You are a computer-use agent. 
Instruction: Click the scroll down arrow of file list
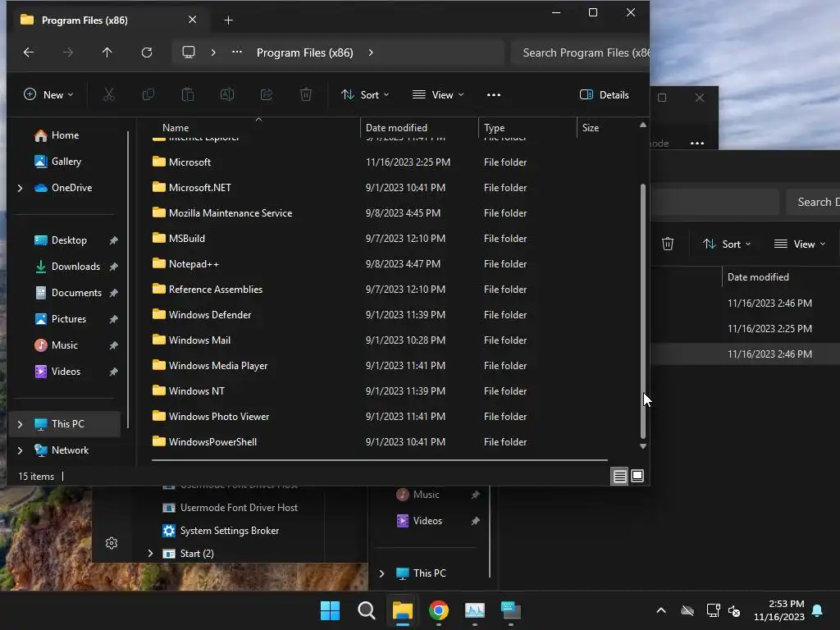[x=643, y=446]
